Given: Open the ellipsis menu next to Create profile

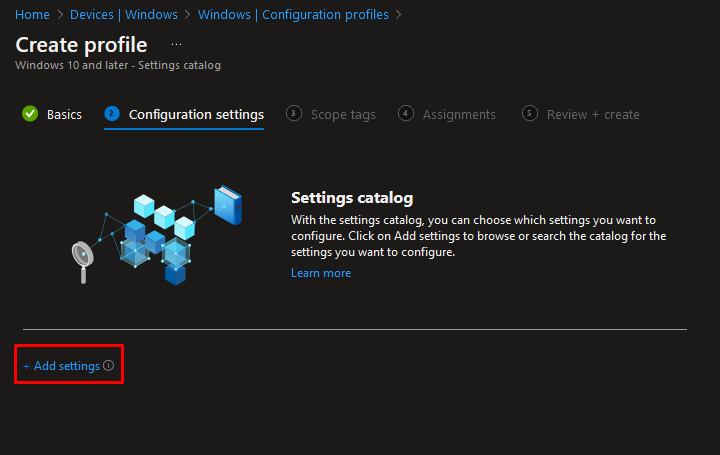Looking at the screenshot, I should (x=176, y=45).
